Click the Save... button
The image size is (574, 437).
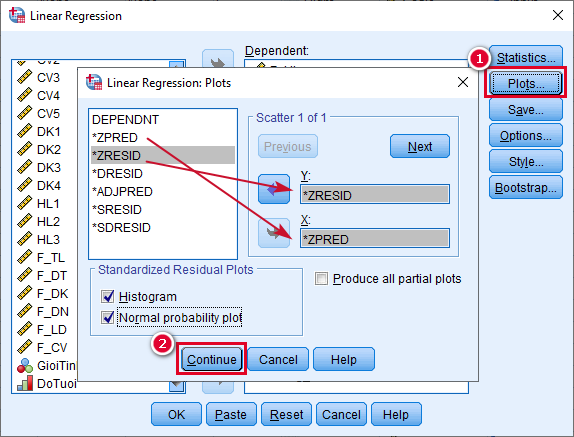pos(526,109)
